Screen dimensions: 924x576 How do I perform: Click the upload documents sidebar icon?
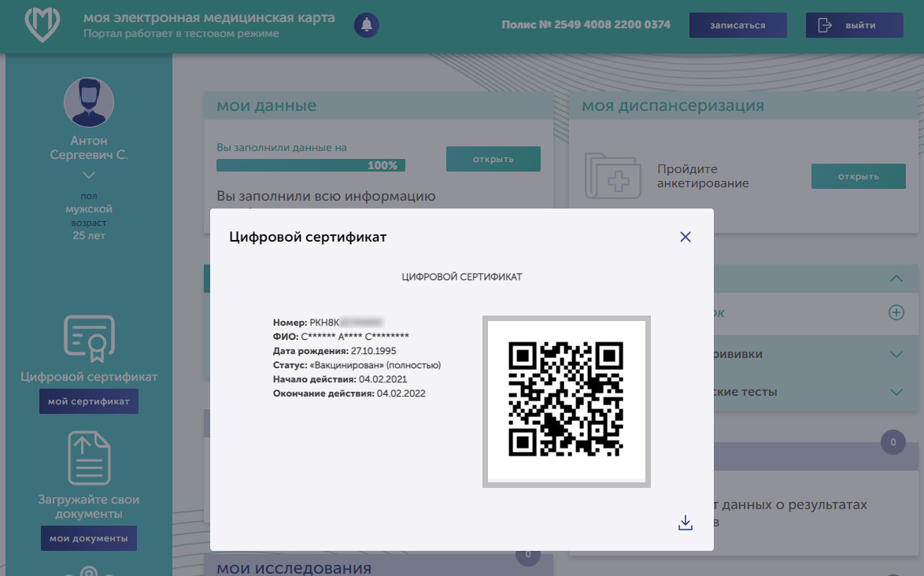[x=89, y=458]
